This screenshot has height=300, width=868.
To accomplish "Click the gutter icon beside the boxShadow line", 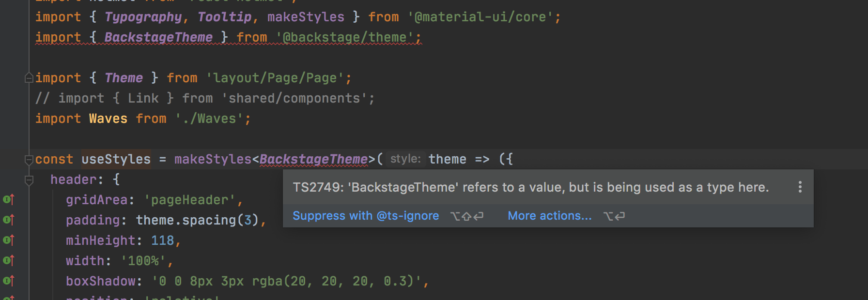I will coord(6,281).
